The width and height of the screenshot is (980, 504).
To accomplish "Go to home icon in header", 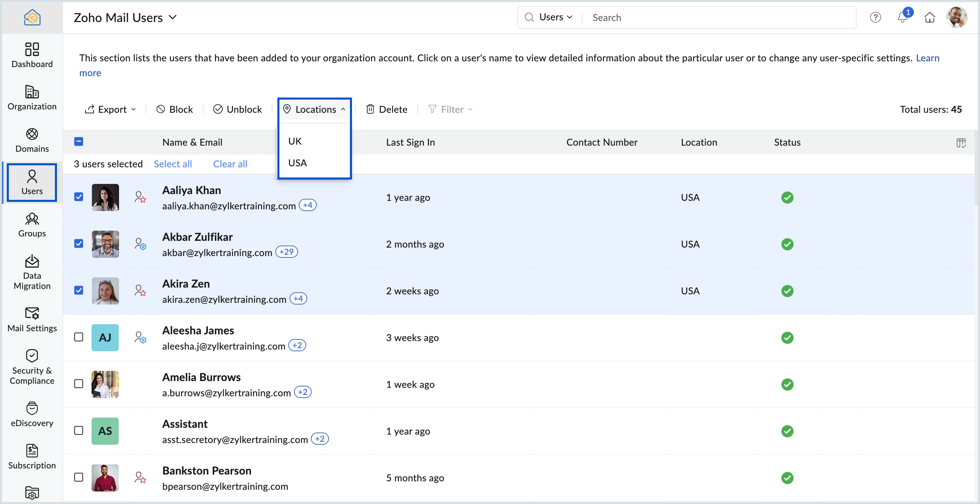I will (x=929, y=18).
